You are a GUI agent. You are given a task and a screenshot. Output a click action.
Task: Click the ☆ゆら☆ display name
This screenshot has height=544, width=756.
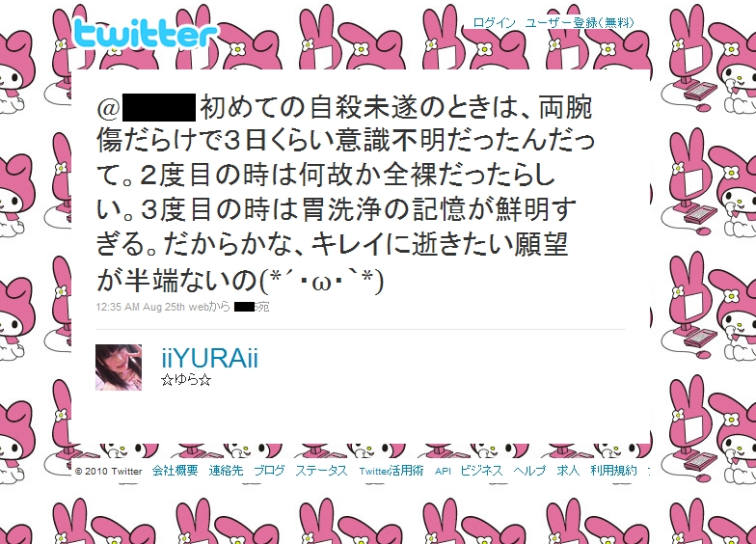(x=186, y=380)
